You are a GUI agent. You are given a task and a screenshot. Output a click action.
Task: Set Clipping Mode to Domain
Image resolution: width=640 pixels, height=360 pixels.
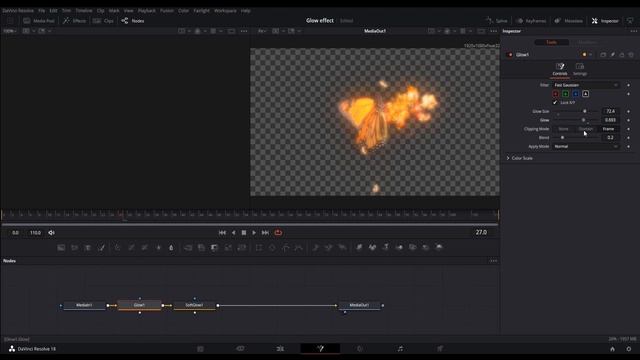pyautogui.click(x=586, y=129)
